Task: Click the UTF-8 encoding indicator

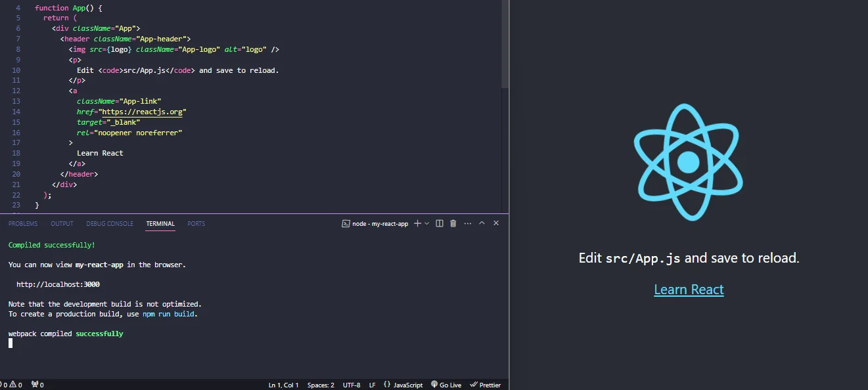Action: point(352,385)
